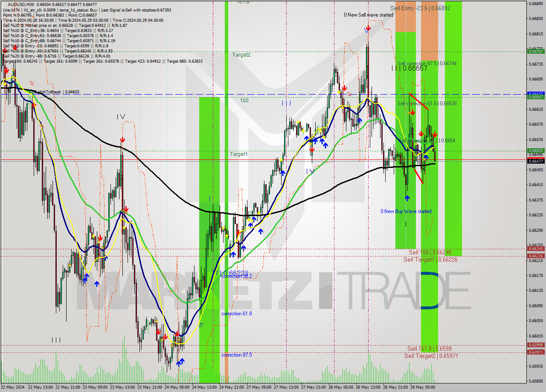Click the '0 New Buy Wave started' annotation
This screenshot has height=392, width=546.
tap(406, 211)
